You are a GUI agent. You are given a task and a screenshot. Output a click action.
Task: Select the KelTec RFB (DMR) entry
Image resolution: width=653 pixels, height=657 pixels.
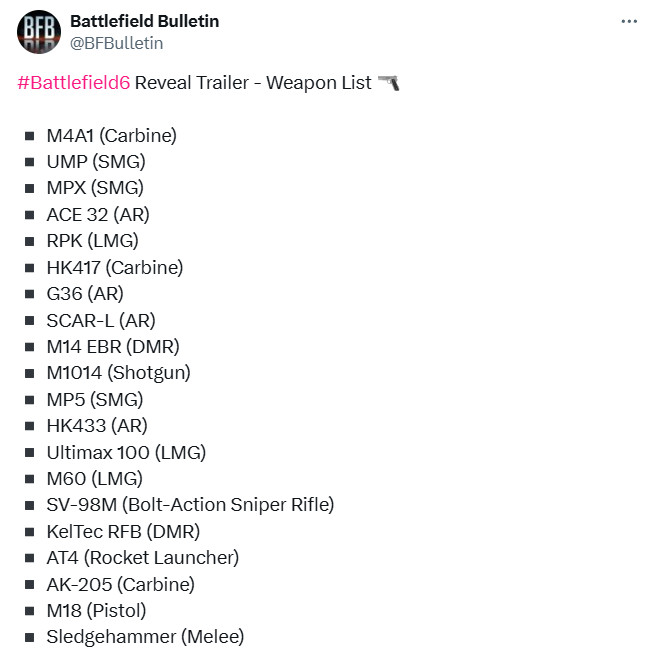(x=123, y=531)
